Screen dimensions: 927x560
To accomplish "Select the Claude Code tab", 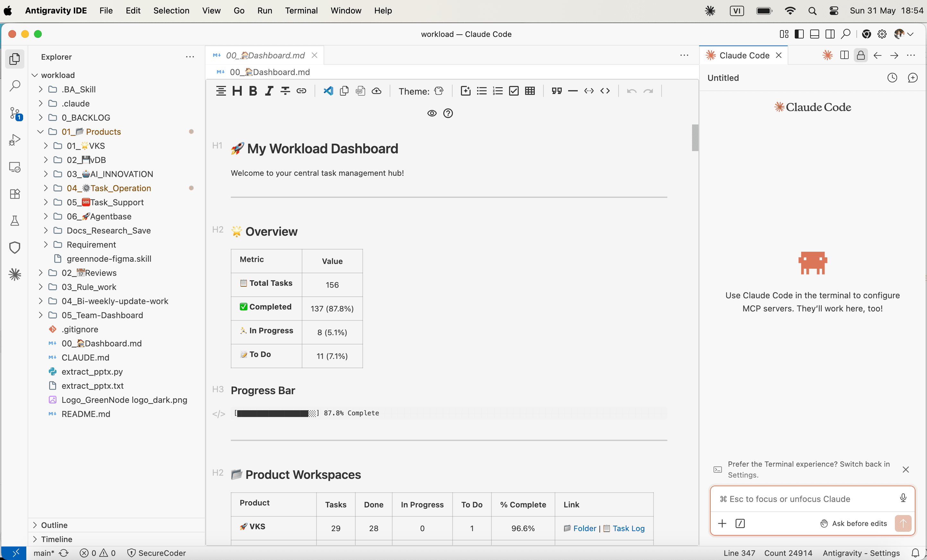I will [744, 55].
